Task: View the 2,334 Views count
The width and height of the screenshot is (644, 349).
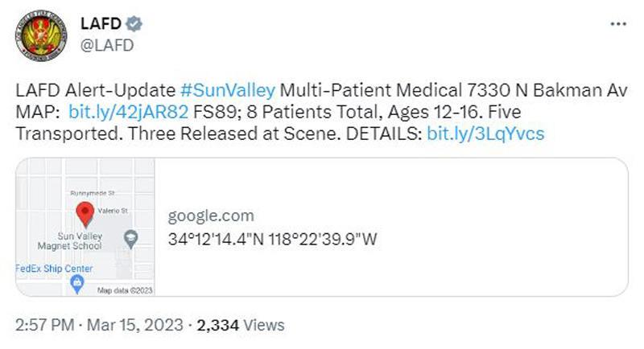Action: pos(241,325)
